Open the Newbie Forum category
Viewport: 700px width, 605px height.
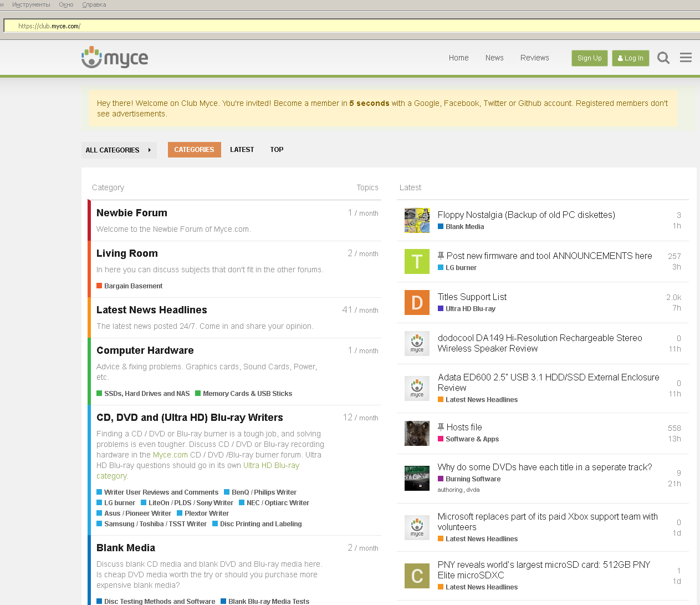(132, 213)
